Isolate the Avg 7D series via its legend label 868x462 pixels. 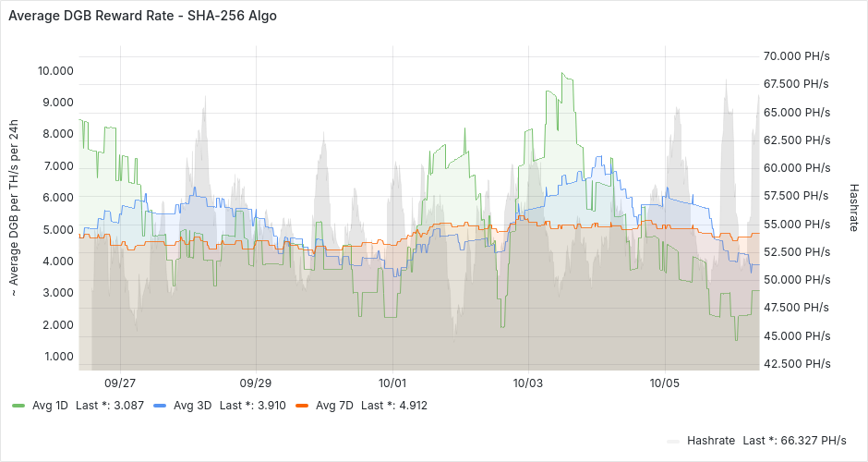(335, 406)
